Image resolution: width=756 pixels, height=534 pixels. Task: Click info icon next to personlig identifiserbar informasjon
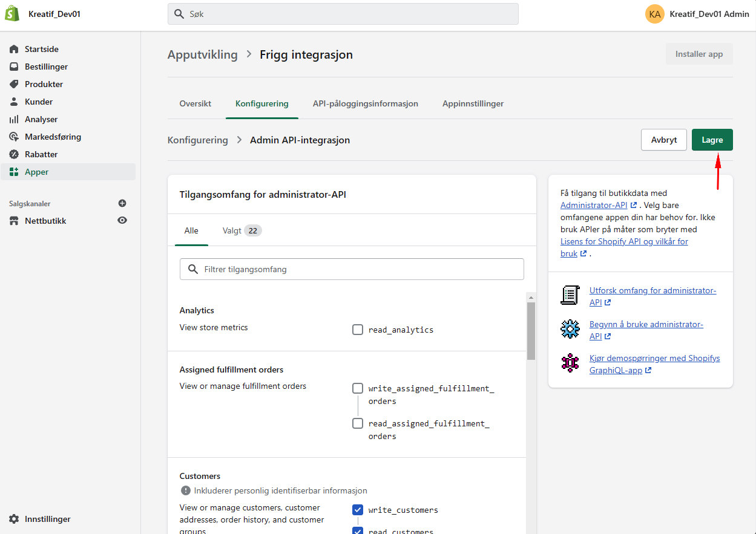tap(185, 490)
